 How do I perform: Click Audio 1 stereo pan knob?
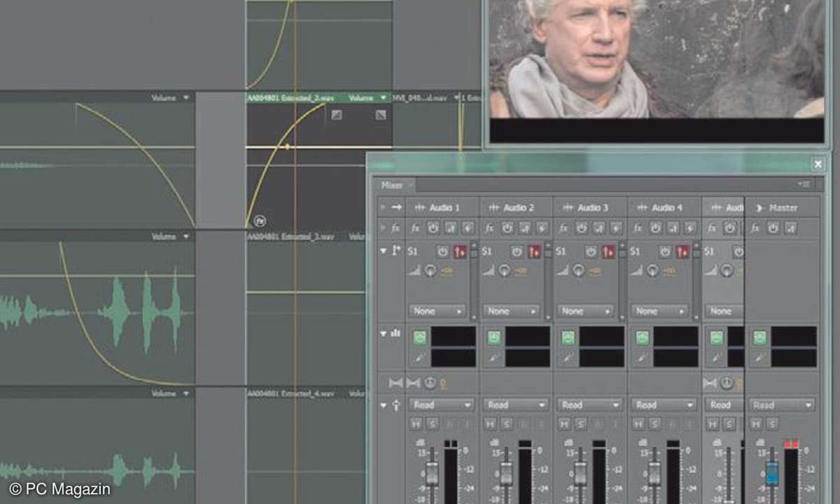point(430,383)
